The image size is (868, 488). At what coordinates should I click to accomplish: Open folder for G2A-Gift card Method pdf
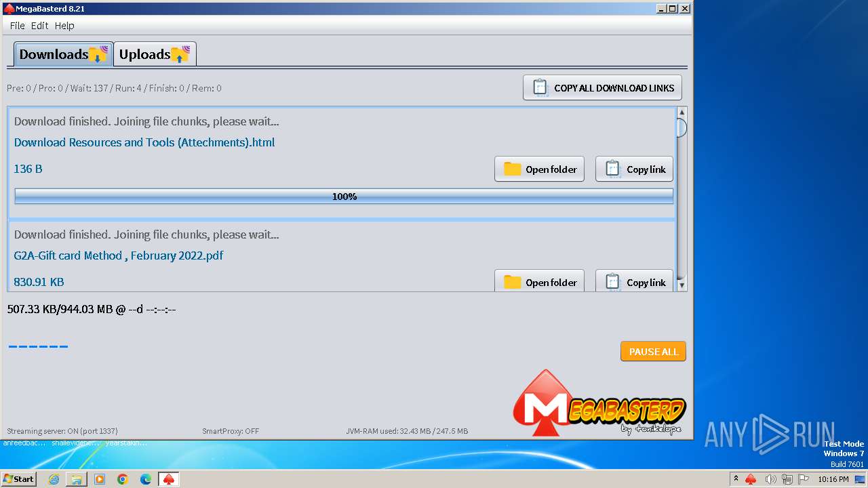(539, 281)
